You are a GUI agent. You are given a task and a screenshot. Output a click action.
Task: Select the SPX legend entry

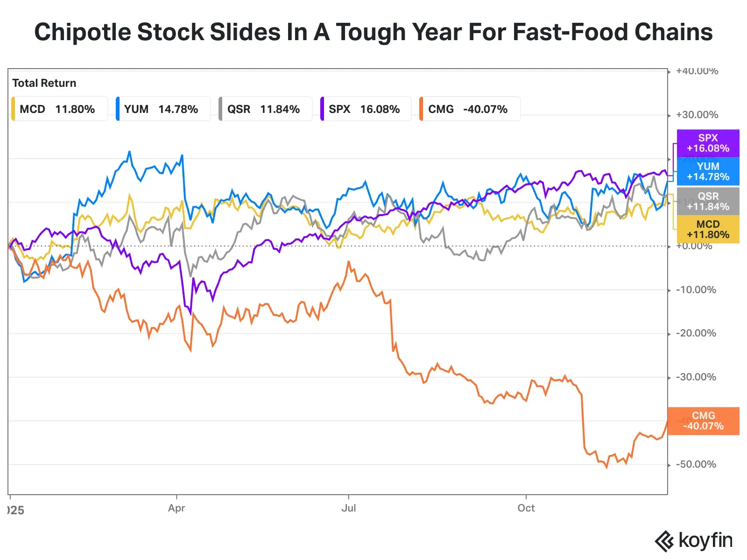pyautogui.click(x=366, y=109)
